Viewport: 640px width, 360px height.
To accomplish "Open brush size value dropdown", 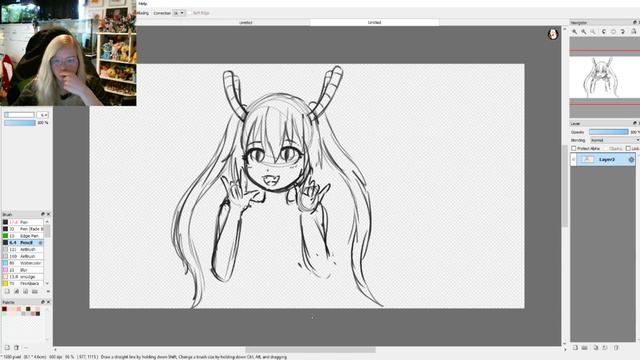I will (x=42, y=115).
